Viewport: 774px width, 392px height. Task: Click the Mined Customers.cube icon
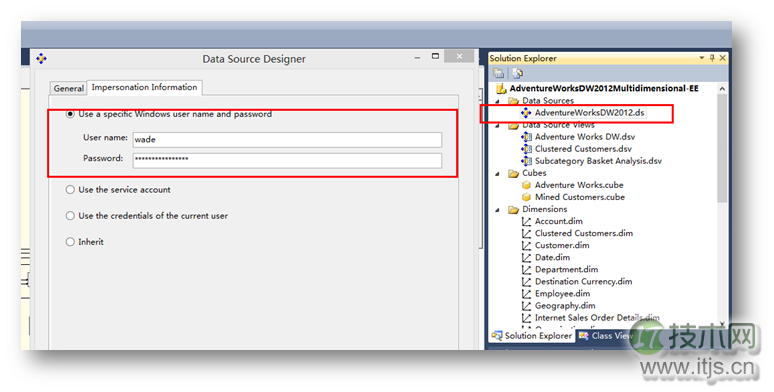tap(526, 197)
